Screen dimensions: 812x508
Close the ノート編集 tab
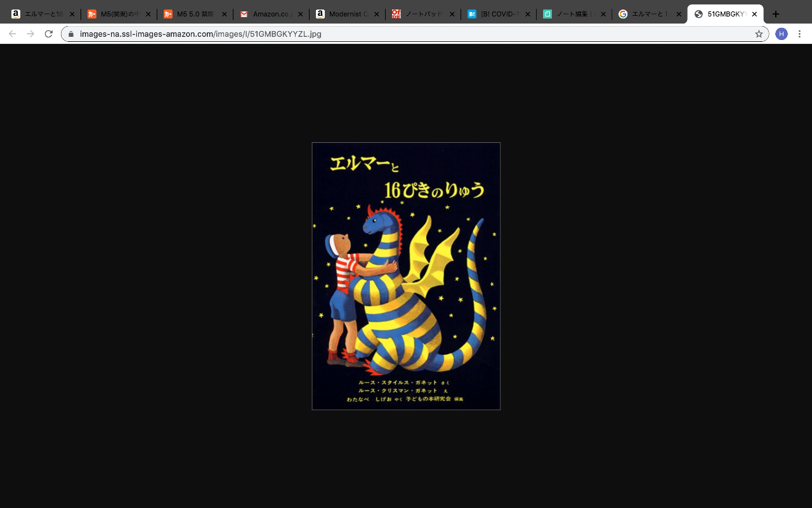[x=603, y=14]
